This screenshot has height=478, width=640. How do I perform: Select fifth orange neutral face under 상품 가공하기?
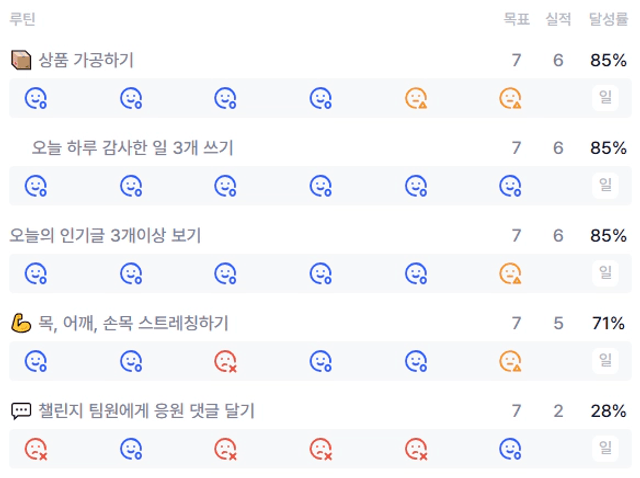416,98
